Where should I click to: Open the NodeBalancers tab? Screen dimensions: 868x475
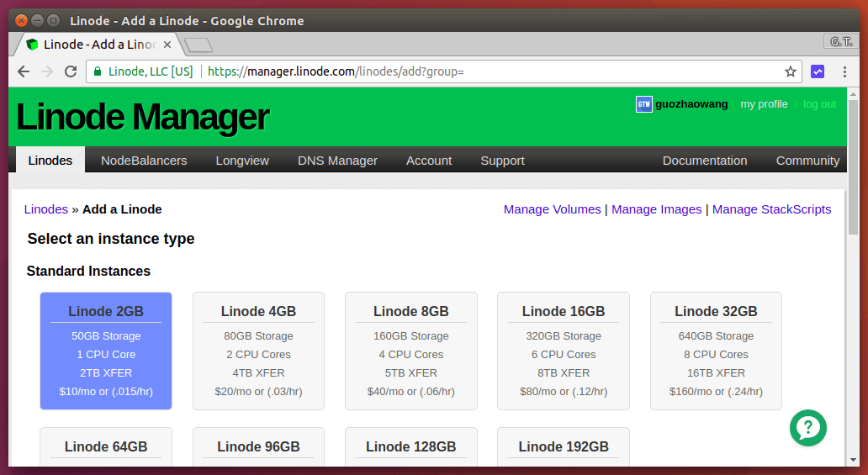tap(144, 160)
